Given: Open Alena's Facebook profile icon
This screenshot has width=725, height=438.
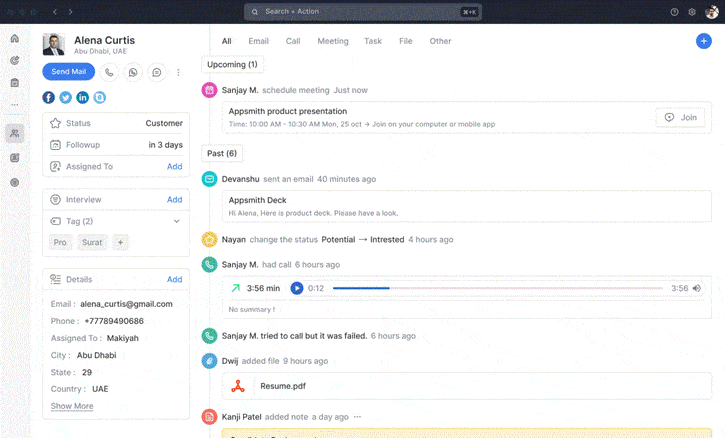Looking at the screenshot, I should tap(49, 97).
